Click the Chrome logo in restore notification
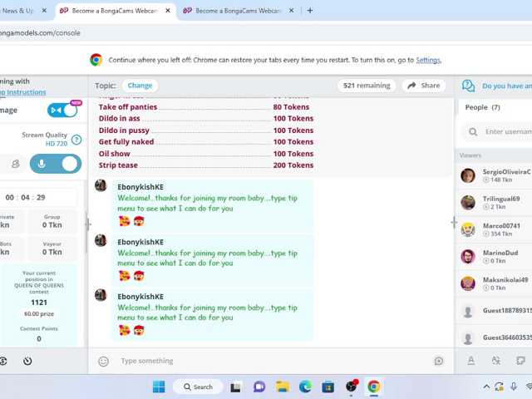Screen dimensions: 532x399 (96, 60)
